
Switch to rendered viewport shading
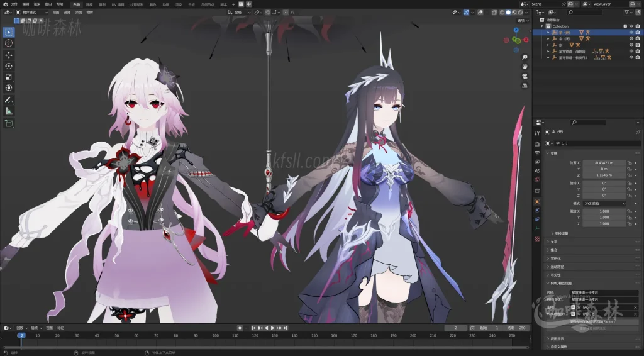pos(520,13)
